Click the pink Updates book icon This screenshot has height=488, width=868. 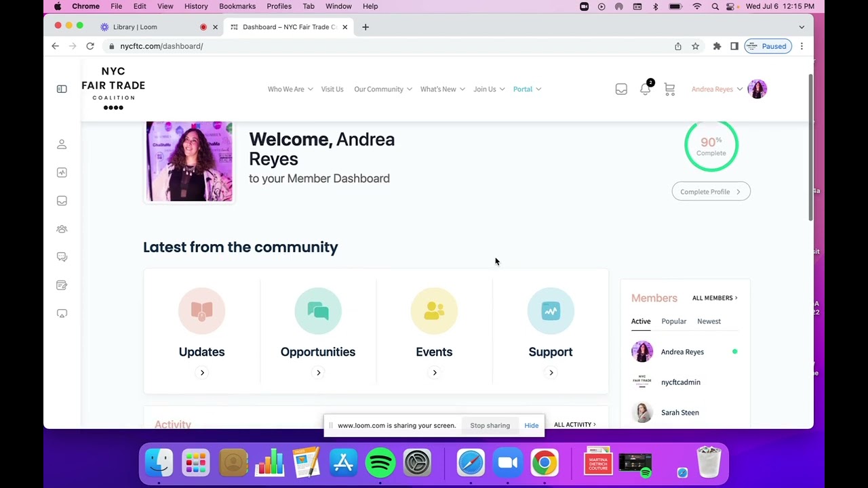(x=201, y=311)
